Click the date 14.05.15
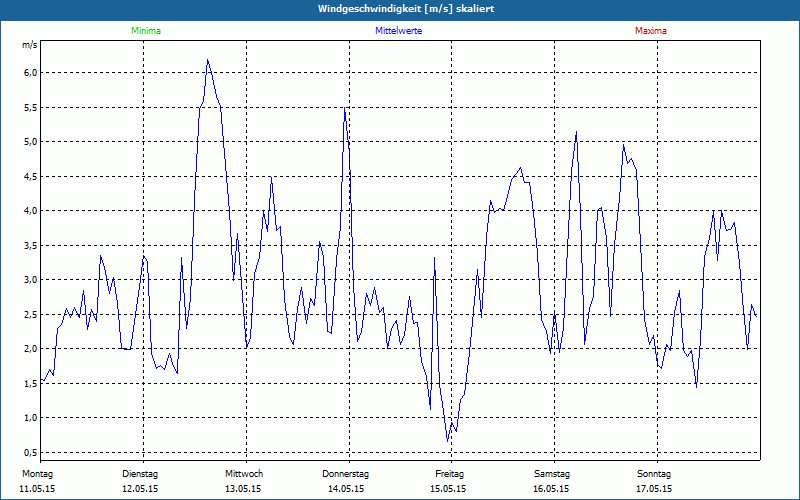Image resolution: width=800 pixels, height=500 pixels. (345, 488)
